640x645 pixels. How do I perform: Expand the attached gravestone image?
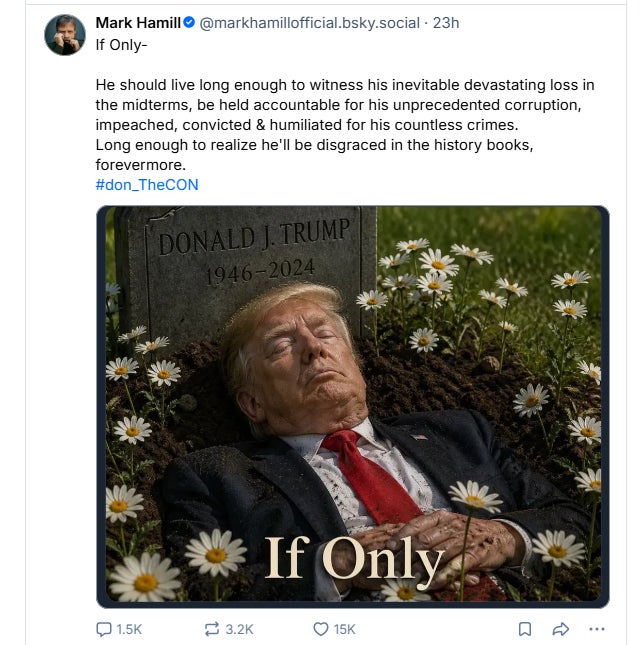pos(353,407)
